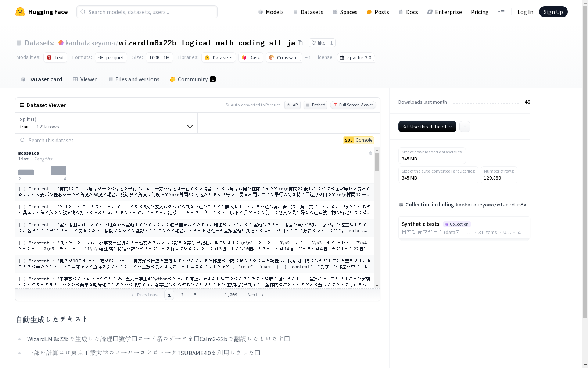The height and width of the screenshot is (368, 588).
Task: Open Full Screen Viewer
Action: coord(353,105)
